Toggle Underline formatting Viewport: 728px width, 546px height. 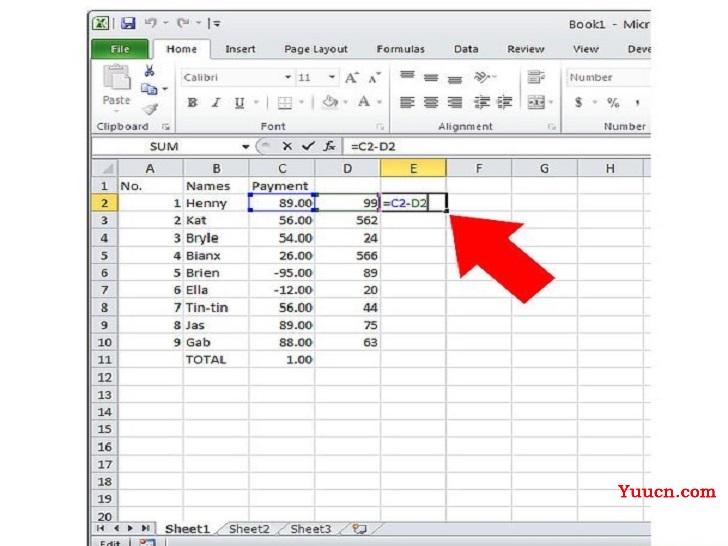[x=239, y=103]
